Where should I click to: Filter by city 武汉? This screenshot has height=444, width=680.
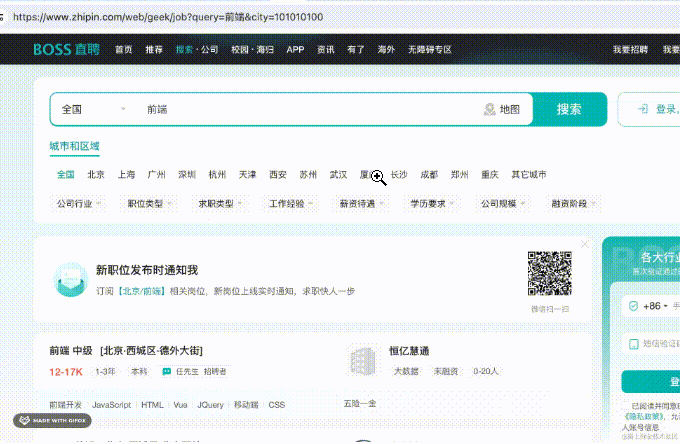(x=338, y=174)
